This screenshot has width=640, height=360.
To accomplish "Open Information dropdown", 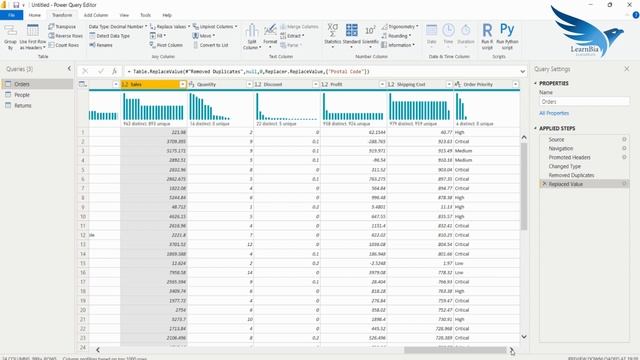I will coord(398,45).
